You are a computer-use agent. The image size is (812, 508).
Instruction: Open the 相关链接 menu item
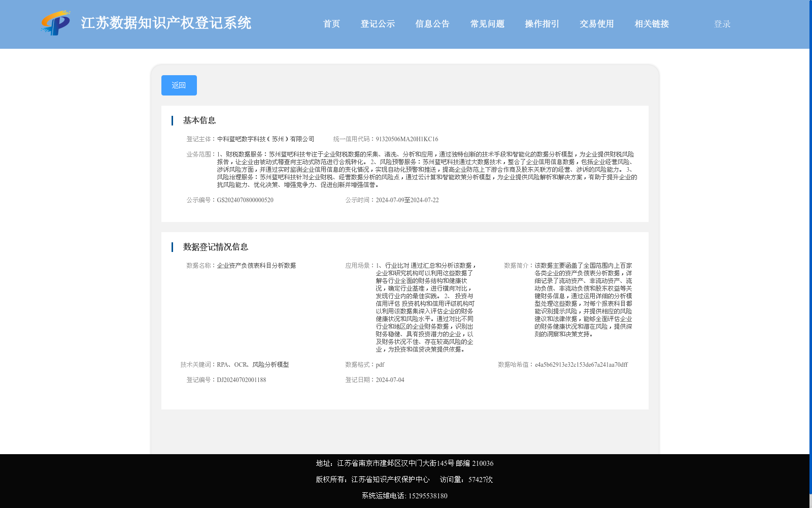[x=652, y=24]
